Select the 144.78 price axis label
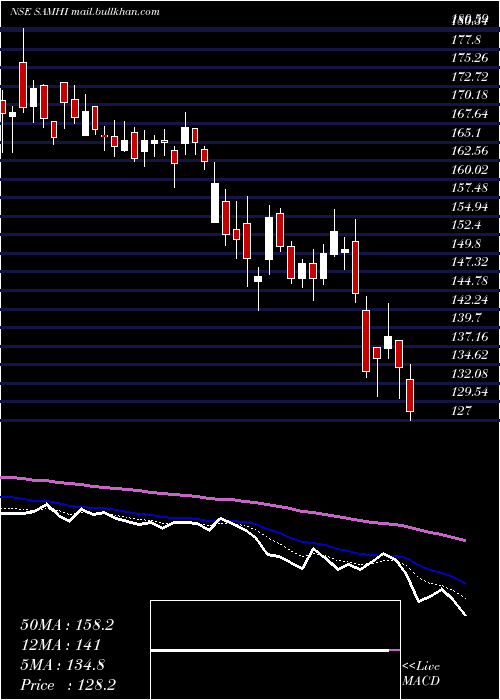500x700 pixels. pos(470,281)
